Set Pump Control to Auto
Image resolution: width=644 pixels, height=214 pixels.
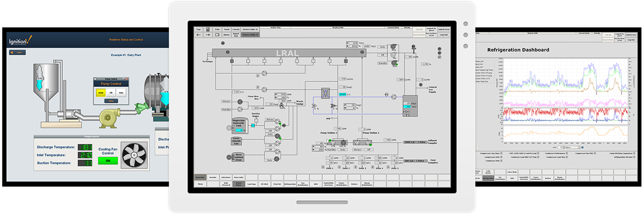[121, 92]
